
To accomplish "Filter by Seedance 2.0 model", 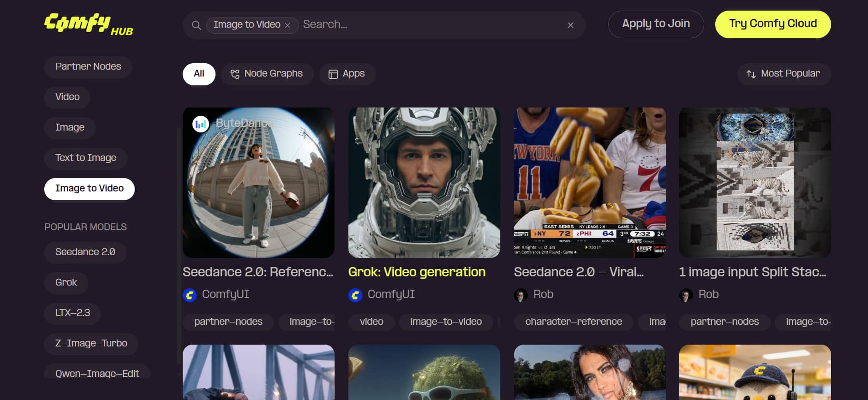I will pyautogui.click(x=85, y=252).
